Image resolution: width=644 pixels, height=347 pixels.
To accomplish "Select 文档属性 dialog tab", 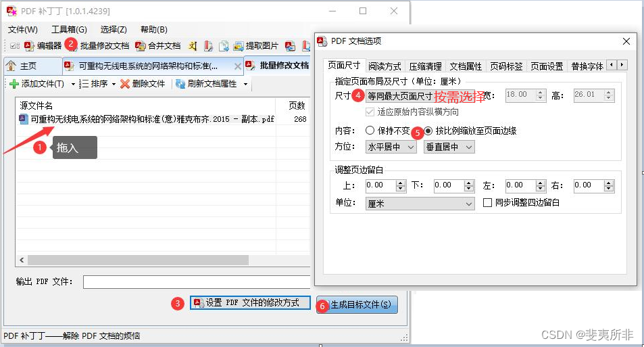I will click(x=466, y=66).
